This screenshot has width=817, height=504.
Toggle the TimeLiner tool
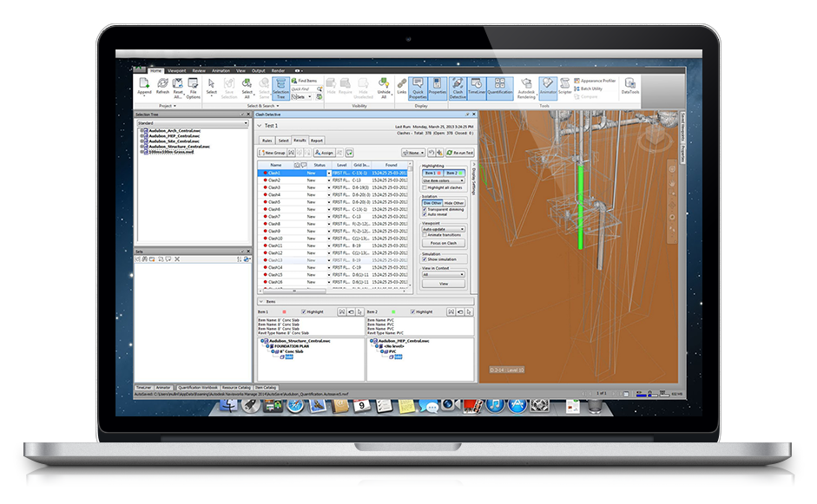click(477, 87)
